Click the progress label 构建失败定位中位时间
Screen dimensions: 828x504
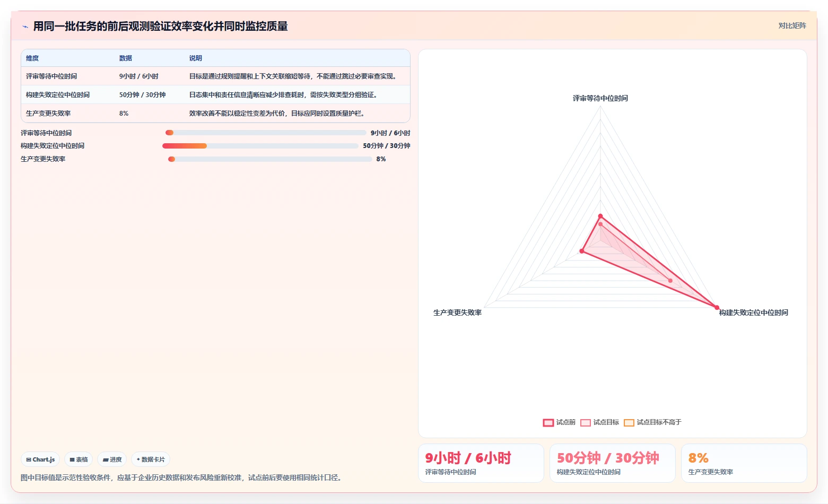[53, 146]
